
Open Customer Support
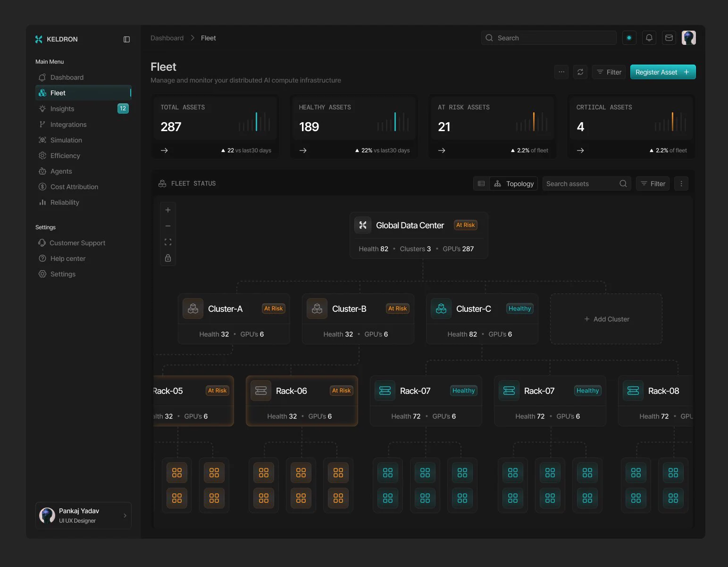point(83,243)
